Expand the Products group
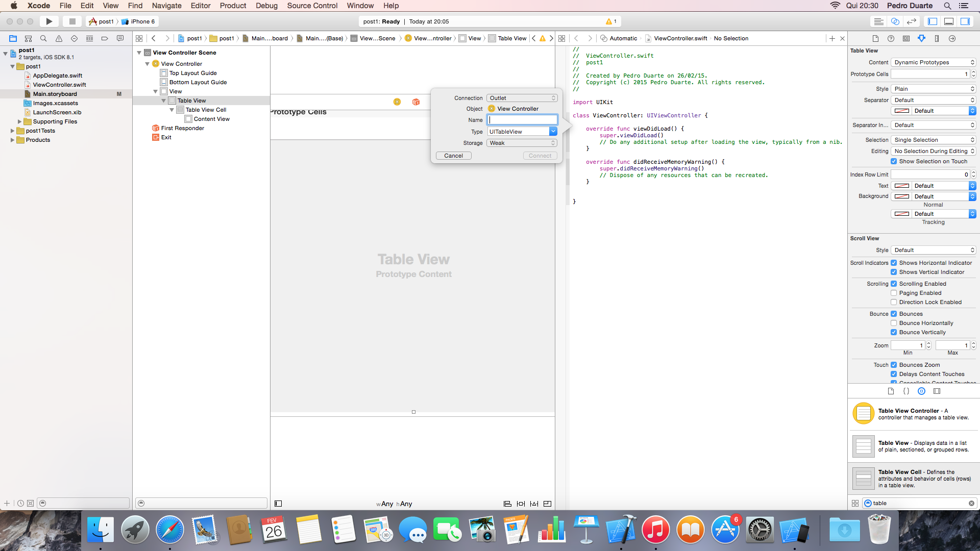The image size is (980, 551). pos(12,140)
